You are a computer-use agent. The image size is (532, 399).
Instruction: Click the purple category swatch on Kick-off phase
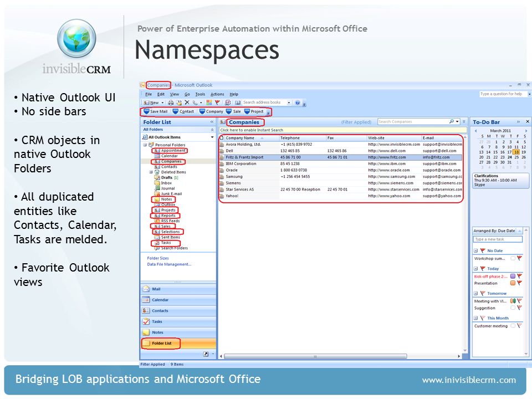(x=513, y=276)
